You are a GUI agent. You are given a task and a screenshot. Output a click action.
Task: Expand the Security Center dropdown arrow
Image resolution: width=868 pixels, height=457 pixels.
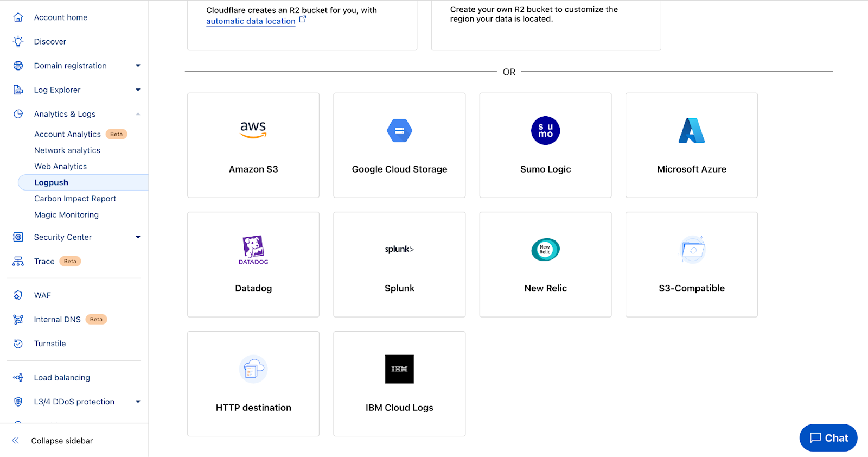click(138, 237)
